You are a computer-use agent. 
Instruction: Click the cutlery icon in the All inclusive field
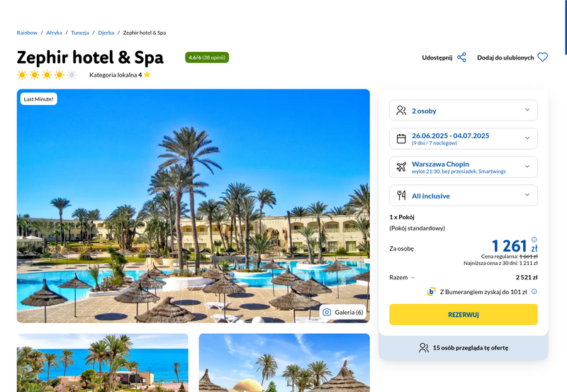coord(401,195)
